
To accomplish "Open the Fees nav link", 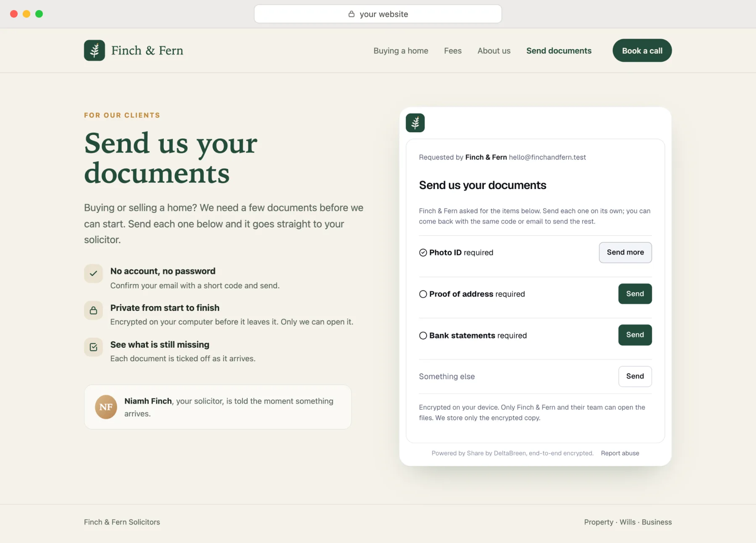I will (x=453, y=51).
